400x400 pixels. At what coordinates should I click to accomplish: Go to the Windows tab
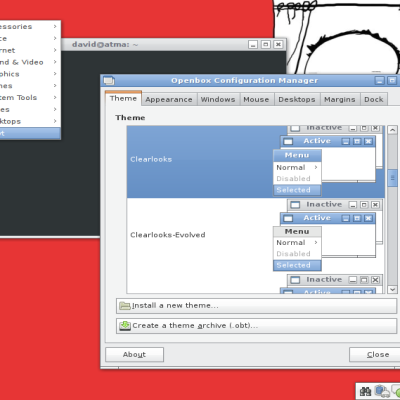pos(218,99)
